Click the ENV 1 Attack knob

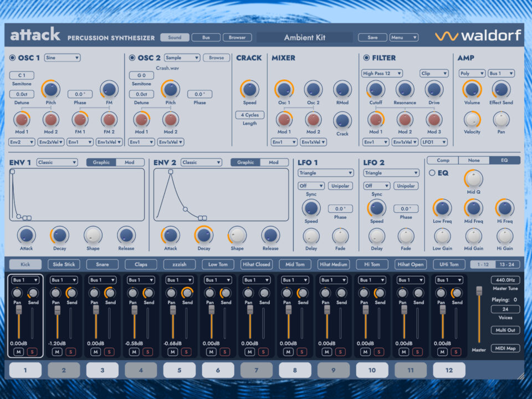(26, 235)
